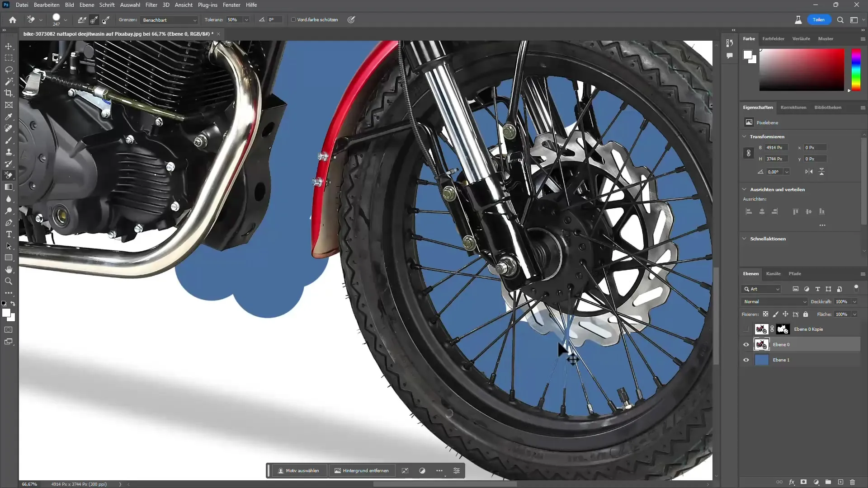Screen dimensions: 868x488
Task: Select the Type tool in left toolbar
Action: click(x=9, y=235)
